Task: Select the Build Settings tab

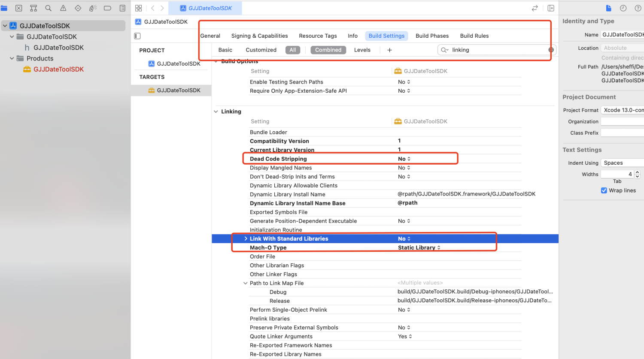Action: 386,36
